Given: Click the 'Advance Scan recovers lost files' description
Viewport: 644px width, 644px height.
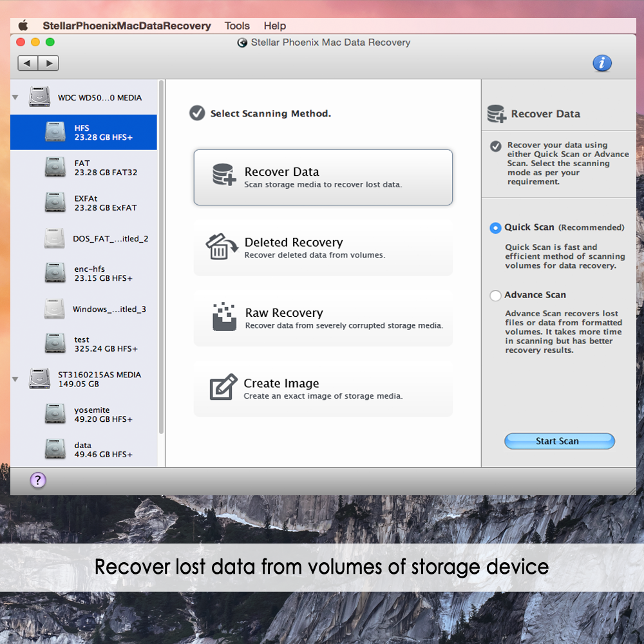Looking at the screenshot, I should [563, 332].
